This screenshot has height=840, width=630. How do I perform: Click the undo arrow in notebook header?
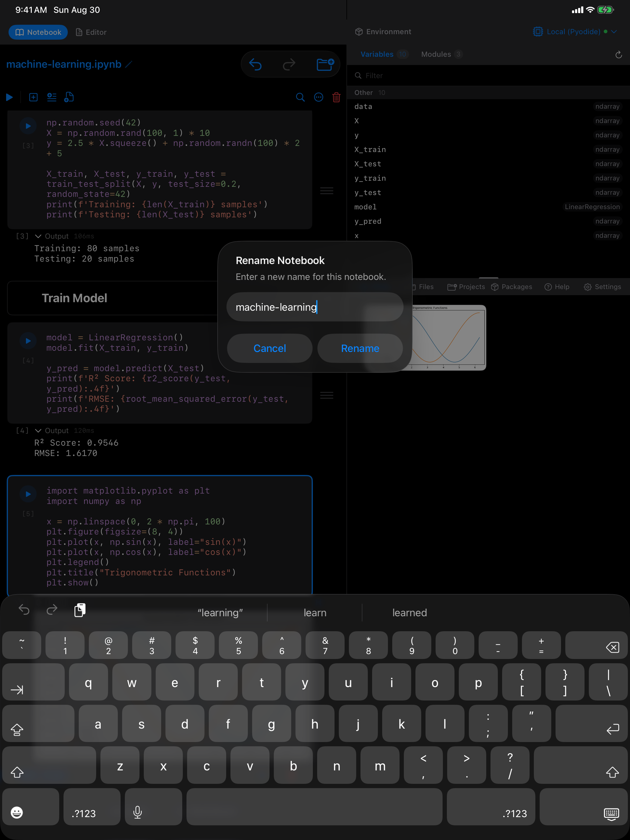(255, 65)
